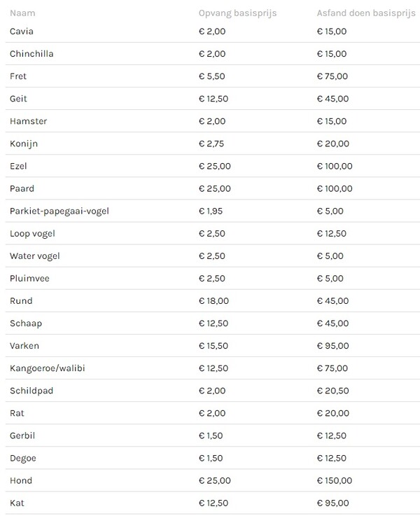
Task: Click the Geit row name
Action: click(x=18, y=99)
